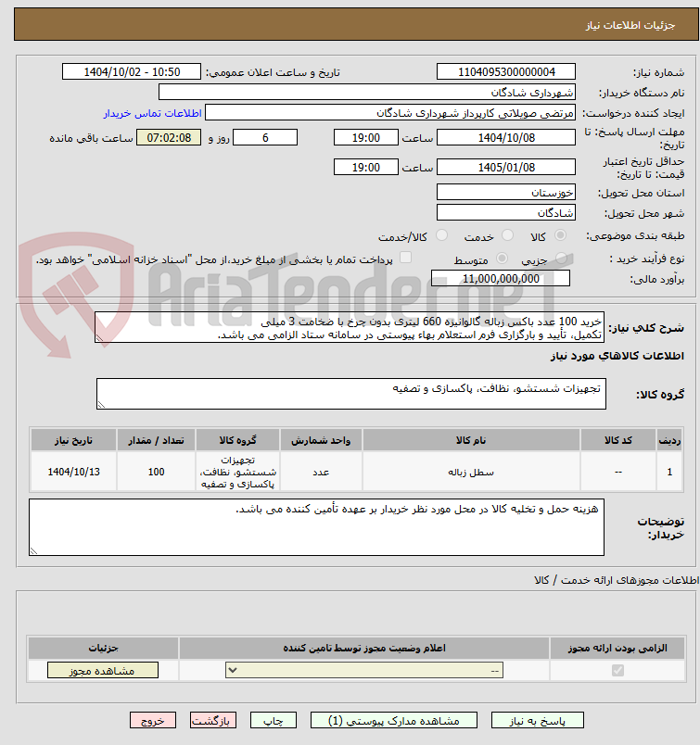The width and height of the screenshot is (700, 745).
Task: Click the ایجاد کننده درخواست field
Action: (390, 113)
